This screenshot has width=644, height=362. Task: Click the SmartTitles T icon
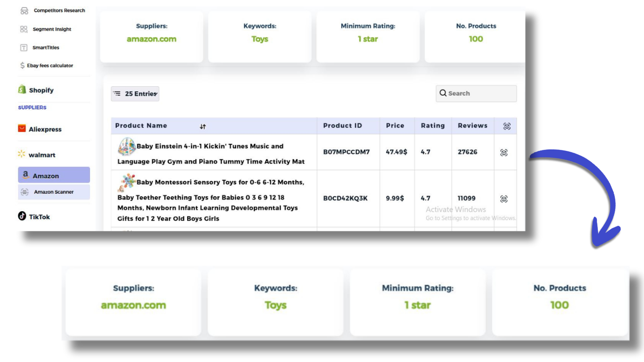click(x=24, y=48)
